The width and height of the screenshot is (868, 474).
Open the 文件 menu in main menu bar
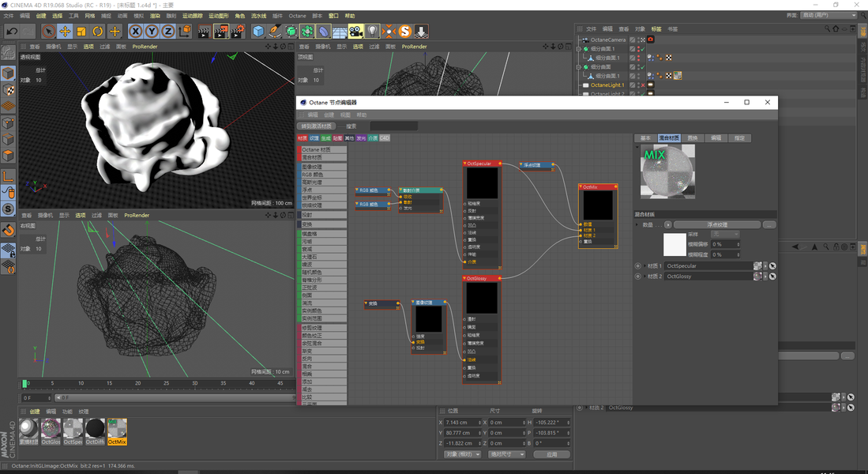coord(9,16)
